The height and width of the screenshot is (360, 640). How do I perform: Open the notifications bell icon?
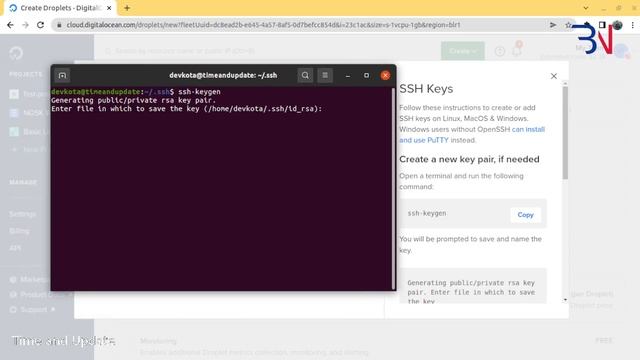[517, 51]
